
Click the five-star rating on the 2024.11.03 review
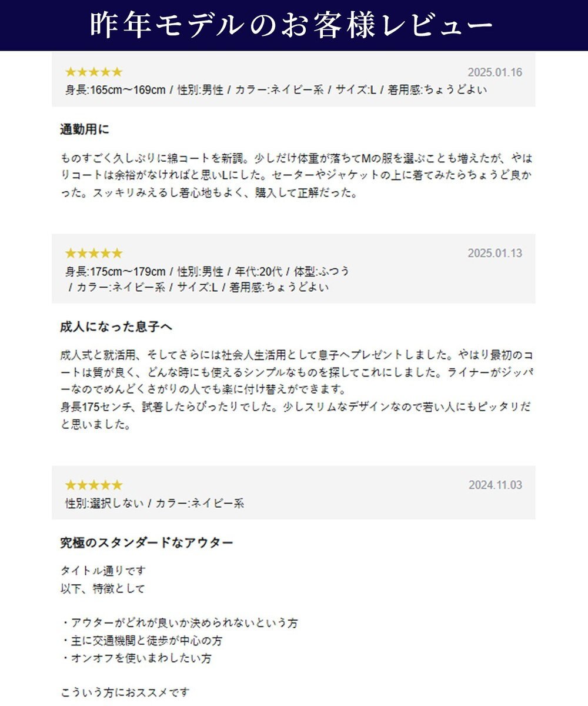click(x=93, y=485)
